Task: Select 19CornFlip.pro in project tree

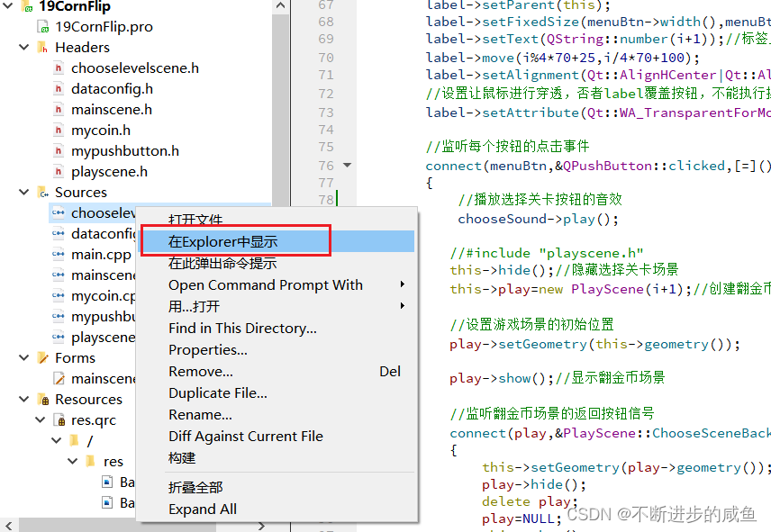Action: coord(104,26)
